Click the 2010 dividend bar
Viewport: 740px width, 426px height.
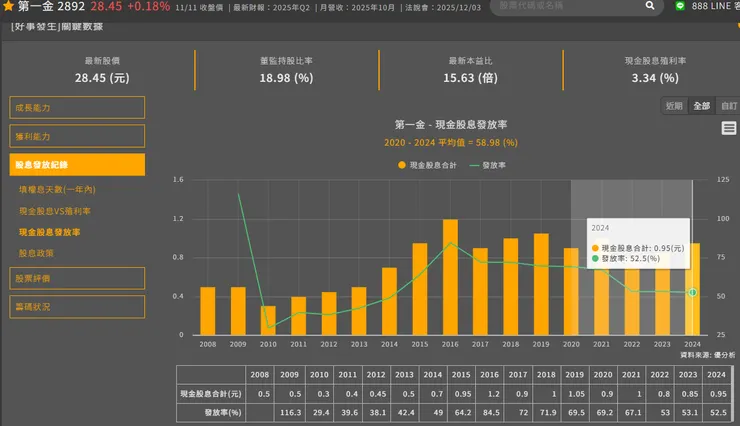click(268, 321)
